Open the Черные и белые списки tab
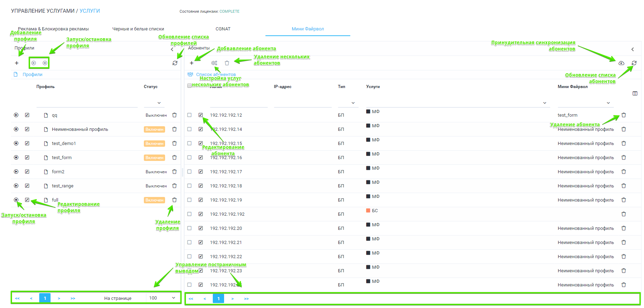644x308 pixels. coord(138,29)
